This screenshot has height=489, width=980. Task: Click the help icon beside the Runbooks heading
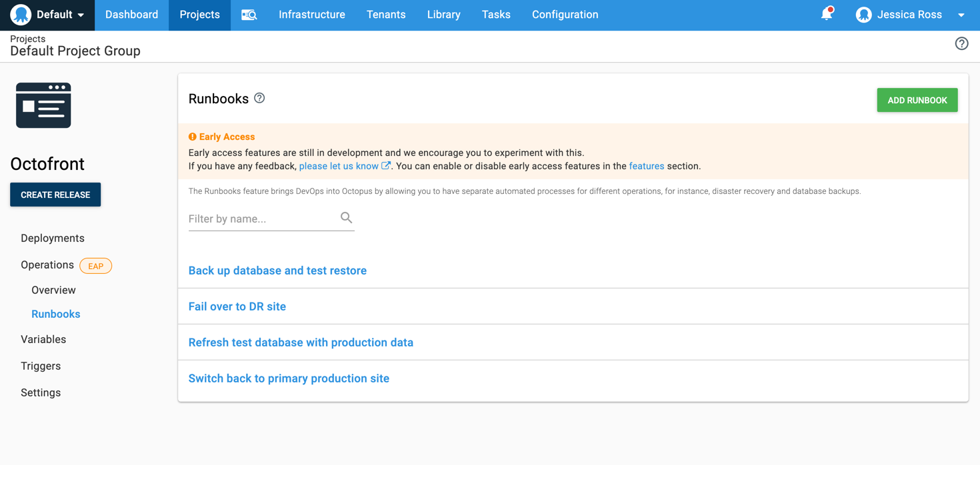tap(259, 97)
